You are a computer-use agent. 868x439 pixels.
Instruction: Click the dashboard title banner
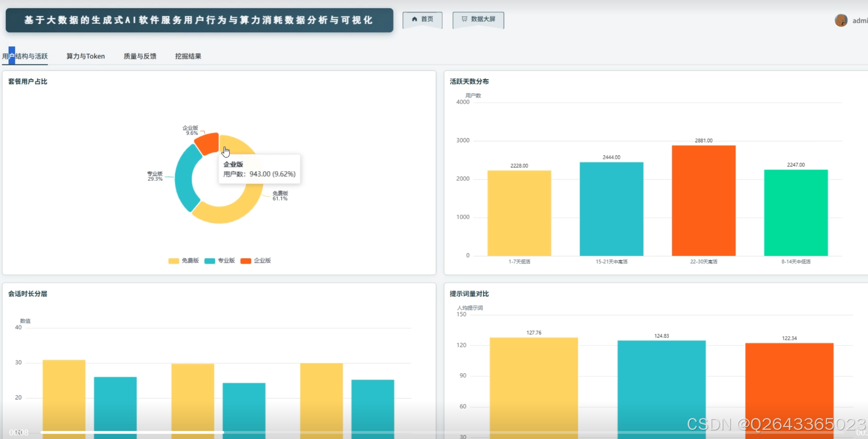click(x=199, y=20)
